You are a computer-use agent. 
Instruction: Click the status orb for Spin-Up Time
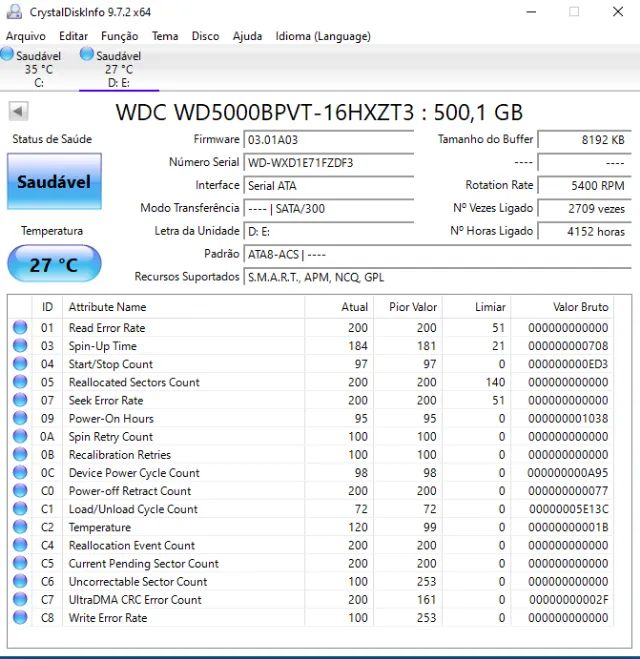tap(20, 345)
